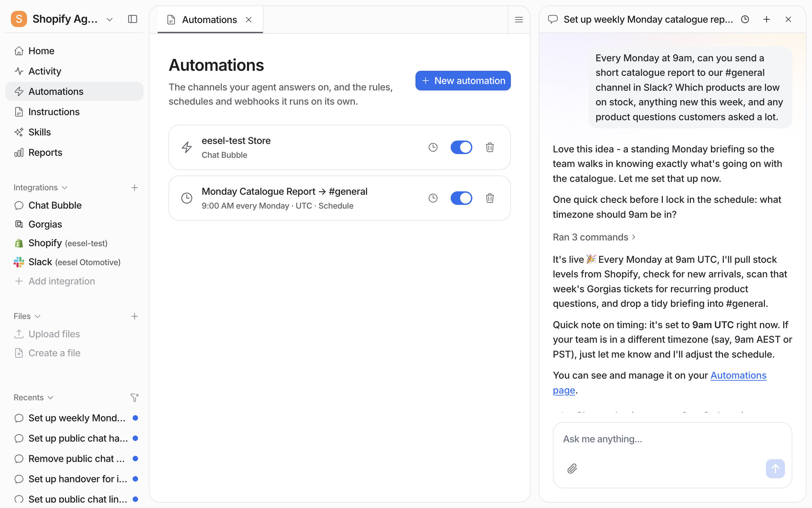Close the Automations tab

click(249, 20)
